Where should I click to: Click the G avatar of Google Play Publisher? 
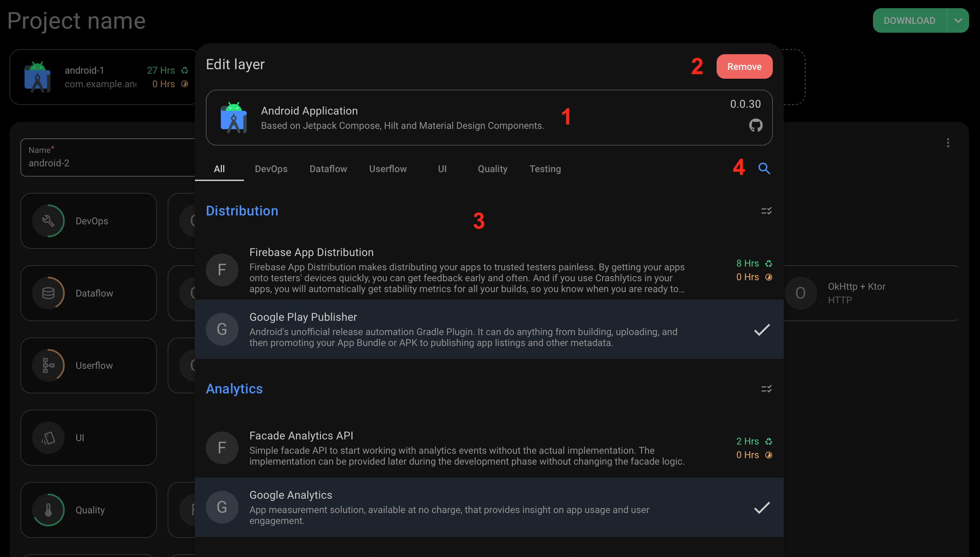click(x=222, y=329)
